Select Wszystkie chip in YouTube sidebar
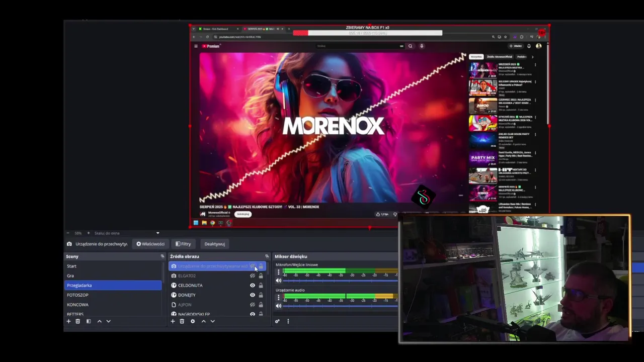Viewport: 644px width, 362px height. (x=476, y=57)
